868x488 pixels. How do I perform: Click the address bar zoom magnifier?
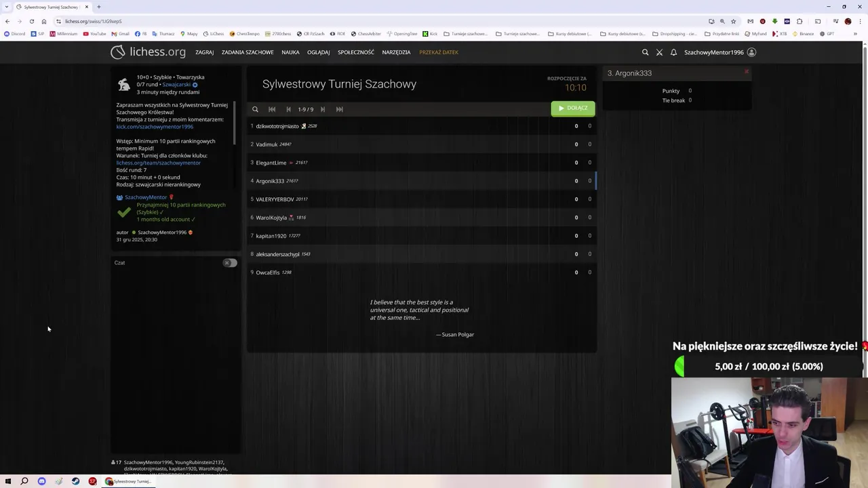(x=722, y=21)
